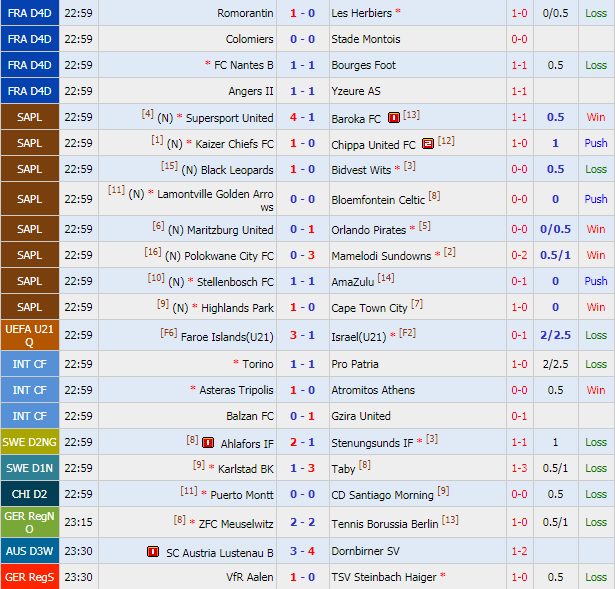Open Tennis Borussia Berlin team page
615x589 pixels.
[384, 524]
